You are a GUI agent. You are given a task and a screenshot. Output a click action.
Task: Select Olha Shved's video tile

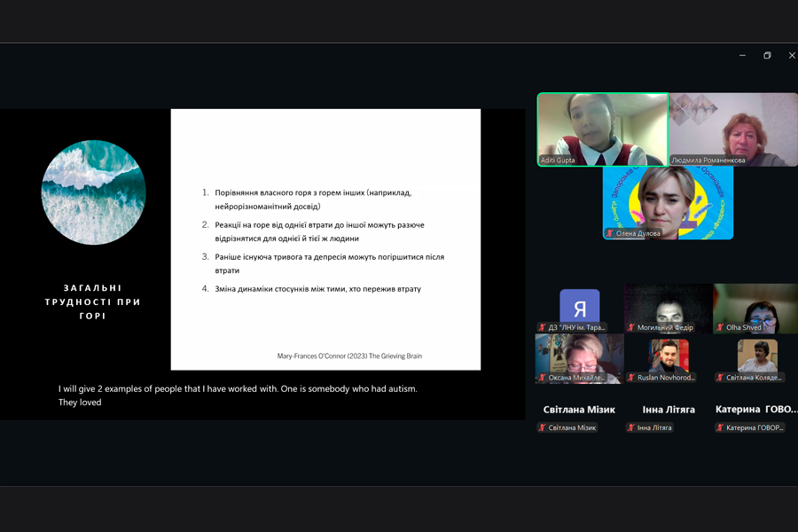755,309
